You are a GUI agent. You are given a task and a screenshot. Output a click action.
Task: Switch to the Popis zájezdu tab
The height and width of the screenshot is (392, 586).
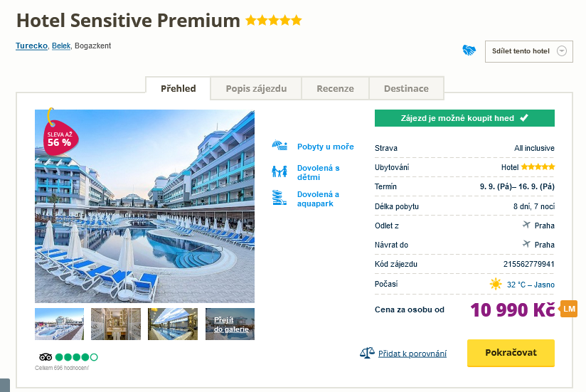click(256, 89)
